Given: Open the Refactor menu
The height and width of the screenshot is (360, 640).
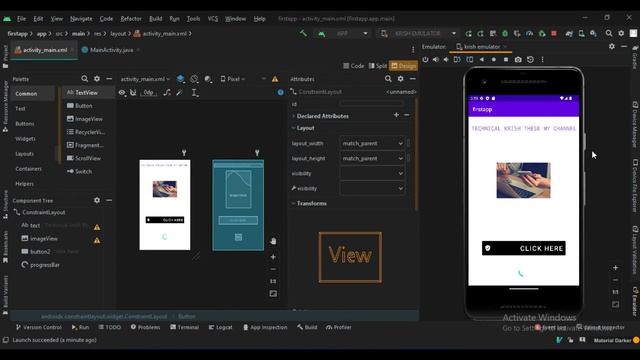Looking at the screenshot, I should (131, 19).
